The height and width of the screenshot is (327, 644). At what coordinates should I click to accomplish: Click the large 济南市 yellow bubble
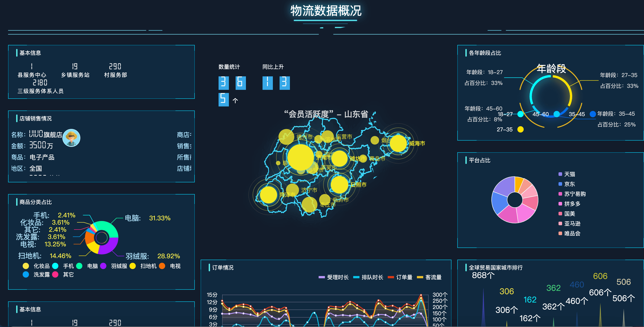[300, 157]
